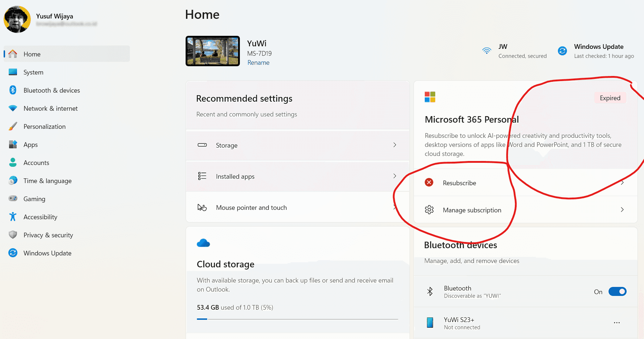Open the Home settings page
The height and width of the screenshot is (339, 644).
point(67,54)
